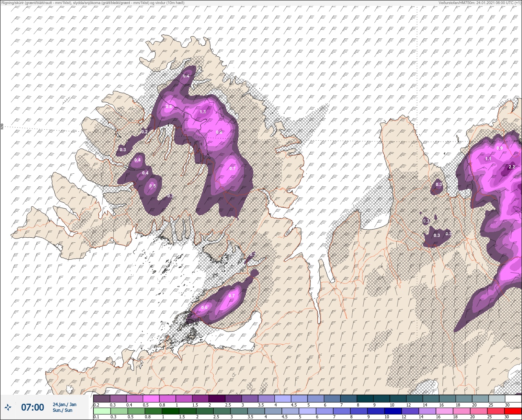Screen dimensions: 522x420
Task: Click the 07:00 forecast time display
Action: (x=32, y=407)
